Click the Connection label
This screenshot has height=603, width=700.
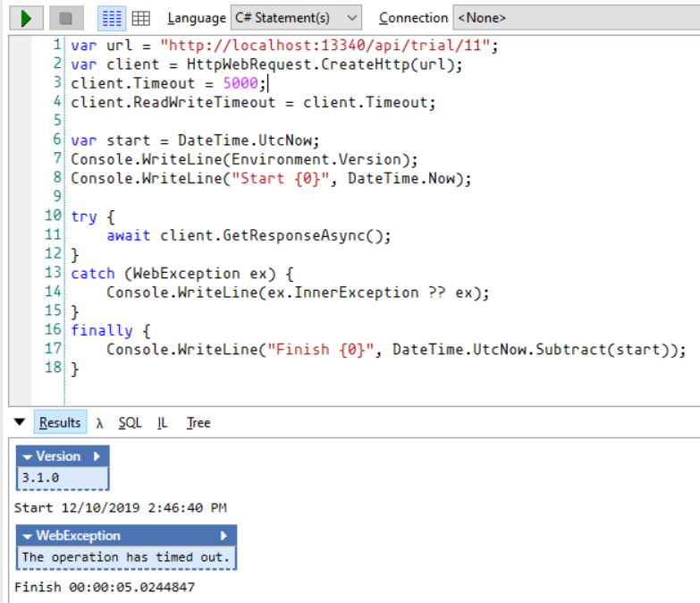(413, 18)
